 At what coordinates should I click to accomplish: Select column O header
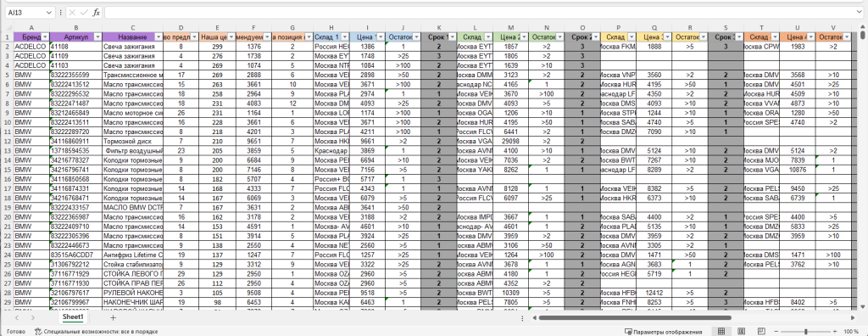[x=582, y=28]
